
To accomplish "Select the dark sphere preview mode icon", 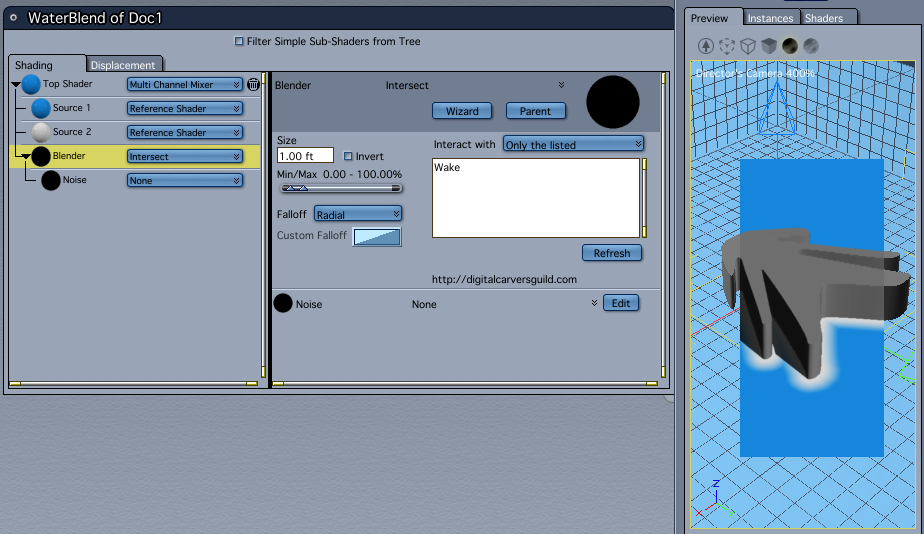I will point(790,46).
